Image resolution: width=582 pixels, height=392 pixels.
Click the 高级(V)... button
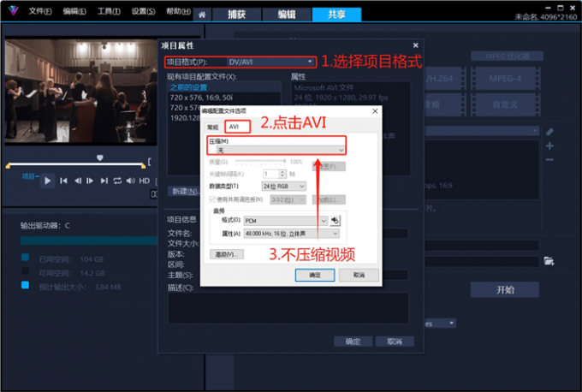coord(227,254)
